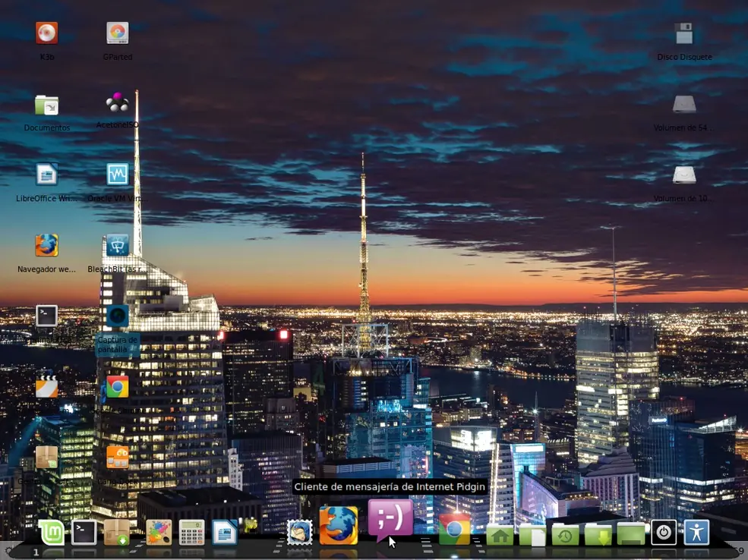
Task: Launch the terminal from the dock
Action: point(84,533)
